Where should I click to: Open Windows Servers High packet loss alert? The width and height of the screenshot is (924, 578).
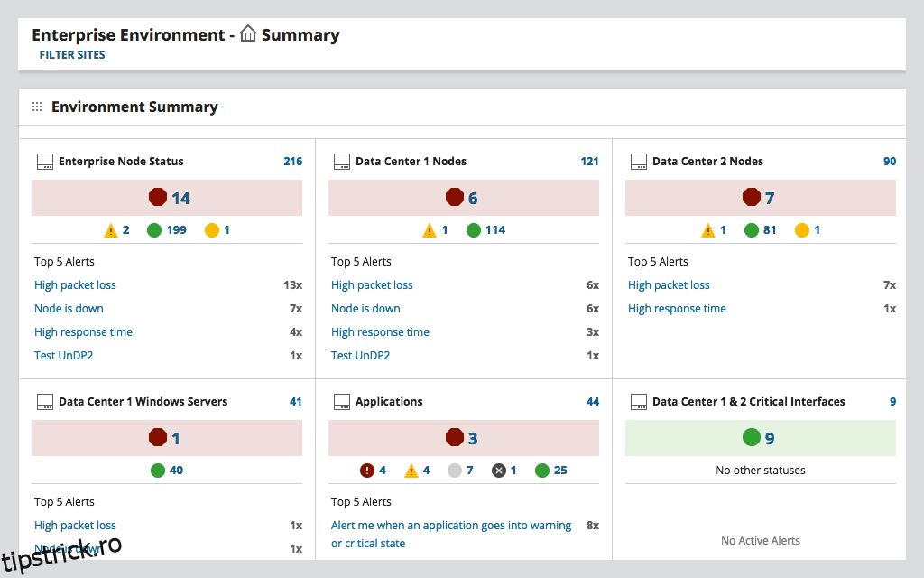click(x=75, y=526)
